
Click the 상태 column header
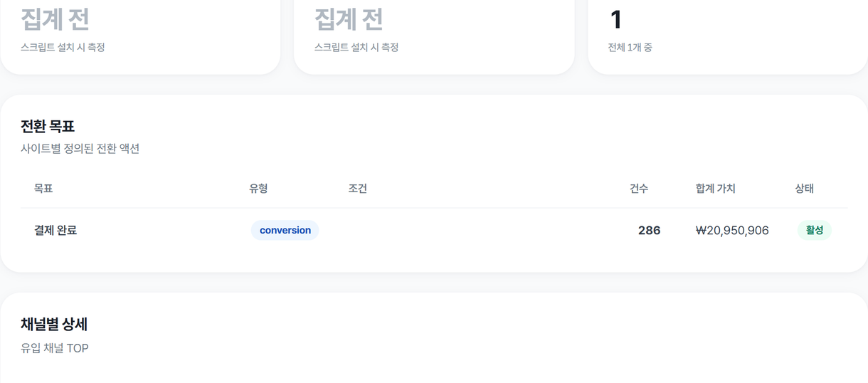[805, 189]
